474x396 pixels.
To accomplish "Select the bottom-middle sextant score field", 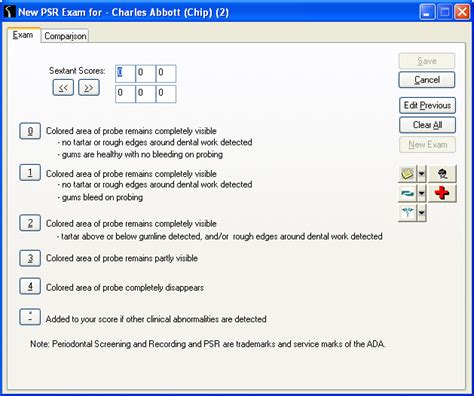I will pyautogui.click(x=146, y=94).
